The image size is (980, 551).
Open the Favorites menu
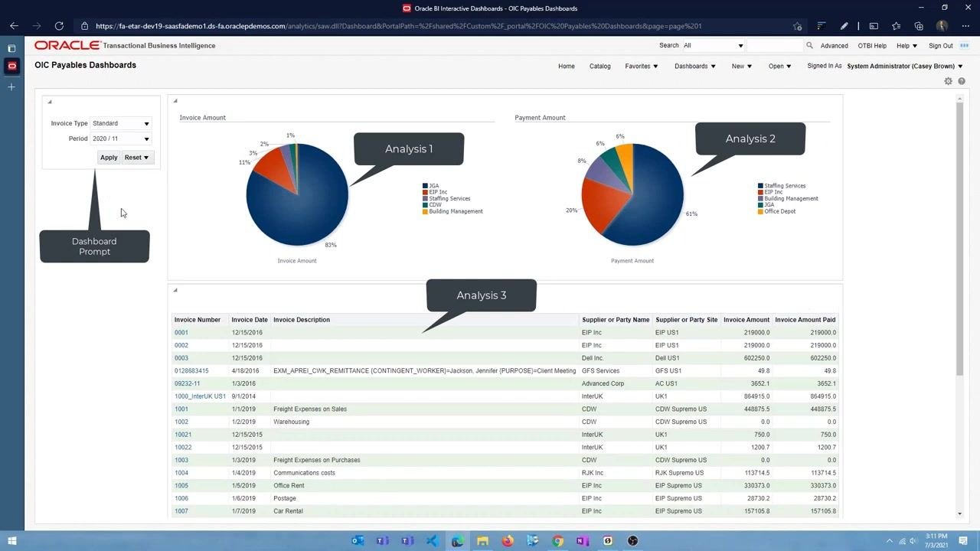[x=642, y=67]
